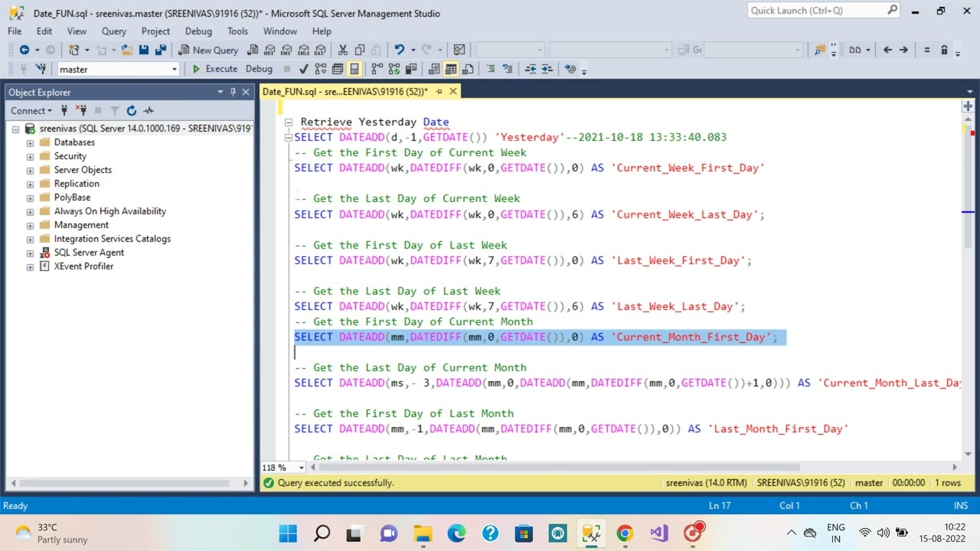Image resolution: width=980 pixels, height=551 pixels.
Task: Click Disconnect icon in Object Explorer
Action: [x=81, y=111]
